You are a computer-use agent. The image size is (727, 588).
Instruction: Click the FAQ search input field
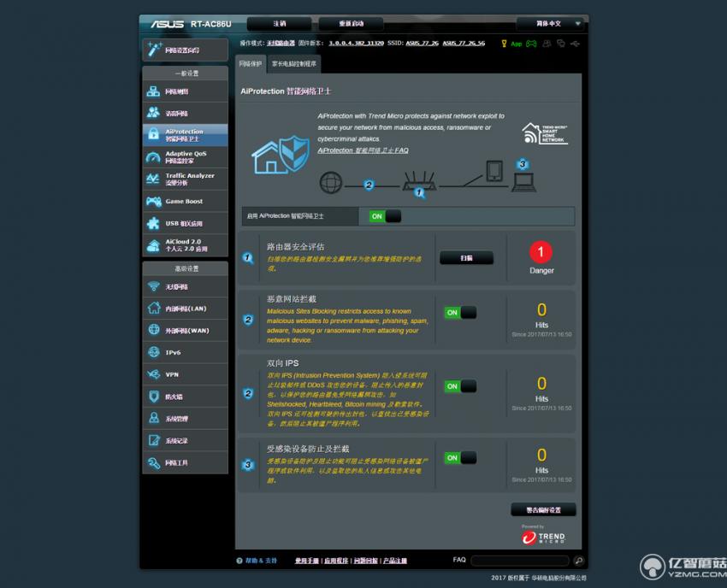520,561
